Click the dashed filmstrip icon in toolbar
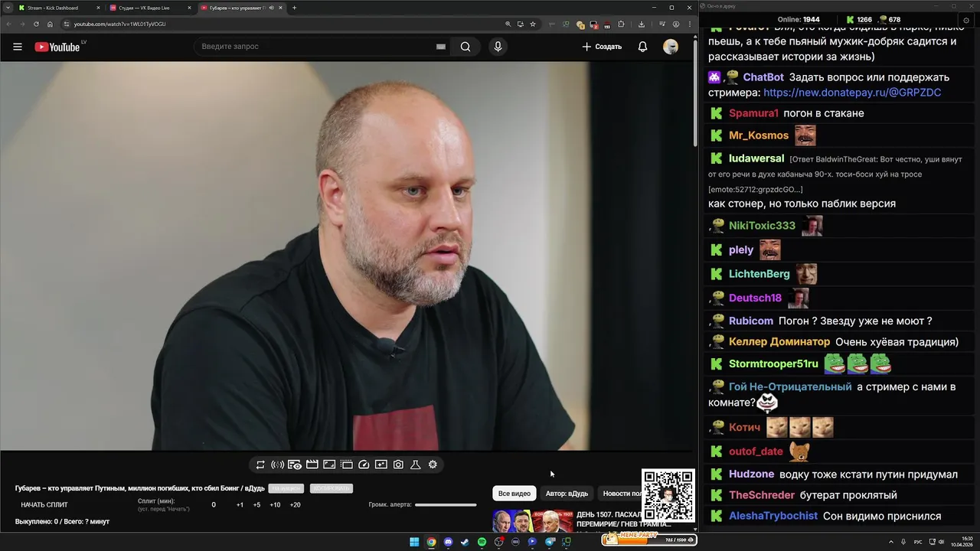This screenshot has width=980, height=551. (346, 465)
